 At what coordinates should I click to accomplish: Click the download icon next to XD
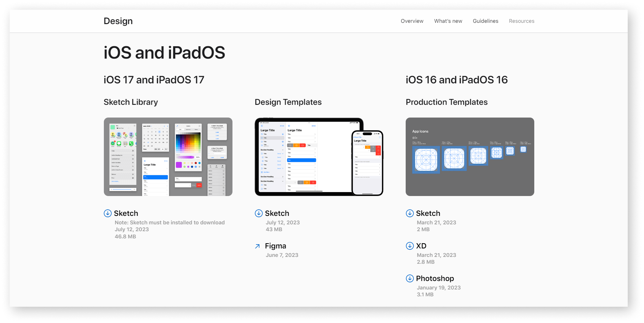point(410,246)
